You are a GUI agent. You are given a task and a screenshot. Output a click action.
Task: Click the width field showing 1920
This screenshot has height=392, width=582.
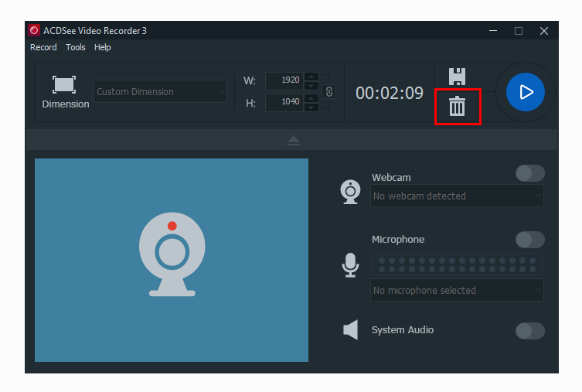[284, 80]
